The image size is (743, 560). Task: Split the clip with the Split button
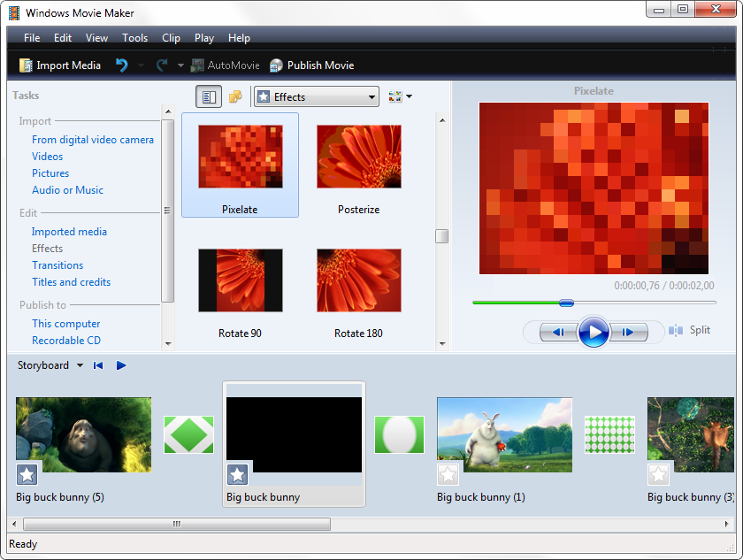(x=689, y=330)
